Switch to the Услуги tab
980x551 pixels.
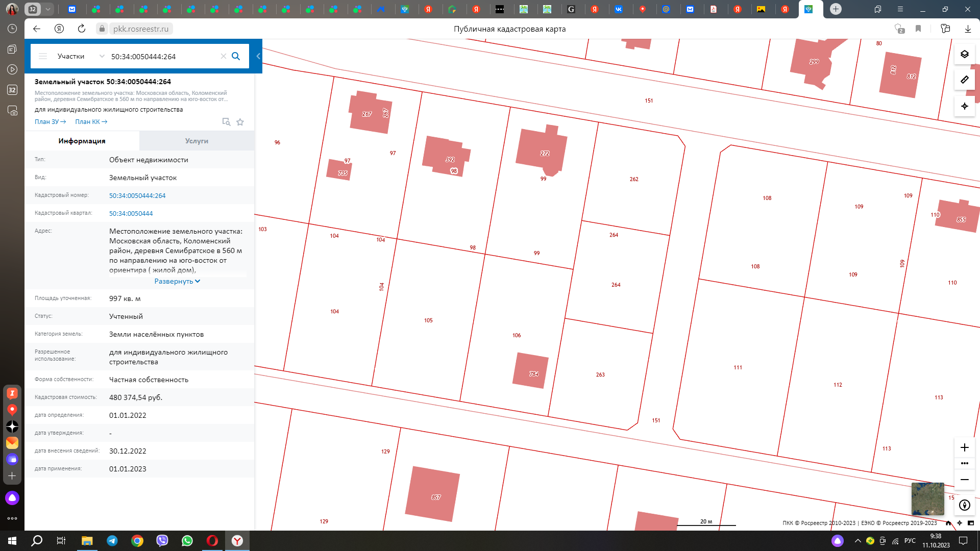point(197,141)
